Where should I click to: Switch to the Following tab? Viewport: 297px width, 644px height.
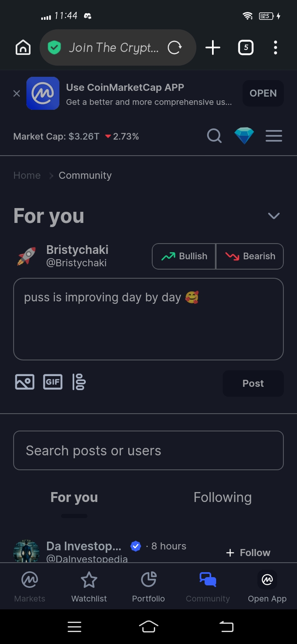(222, 497)
